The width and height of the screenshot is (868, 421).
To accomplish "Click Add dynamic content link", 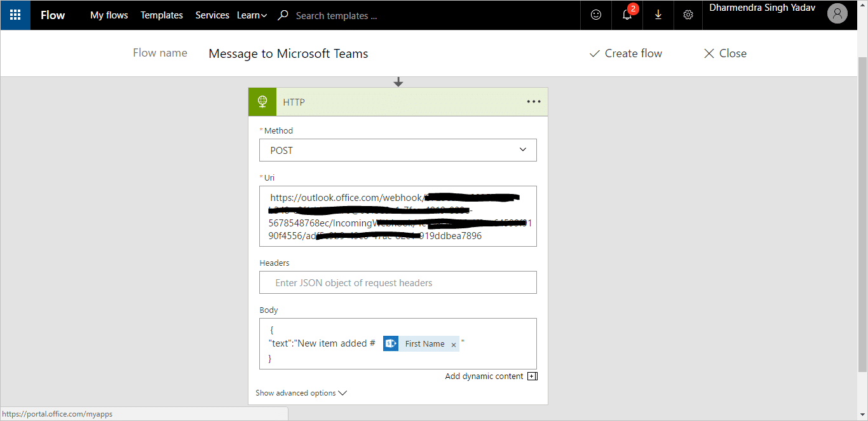I will tap(484, 376).
